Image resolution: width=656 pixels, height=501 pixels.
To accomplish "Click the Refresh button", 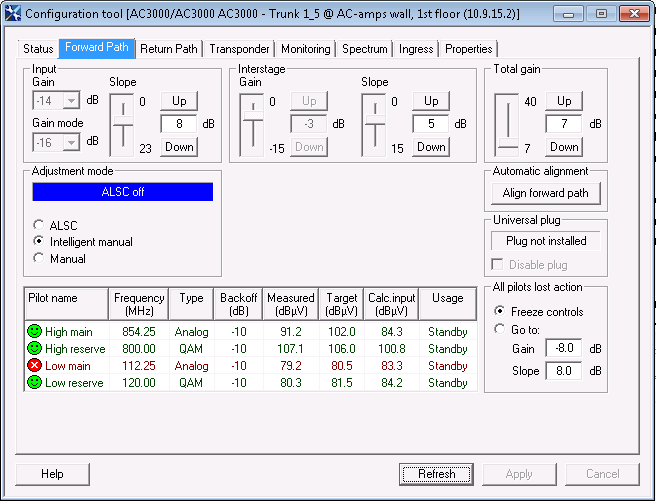I will tap(436, 474).
